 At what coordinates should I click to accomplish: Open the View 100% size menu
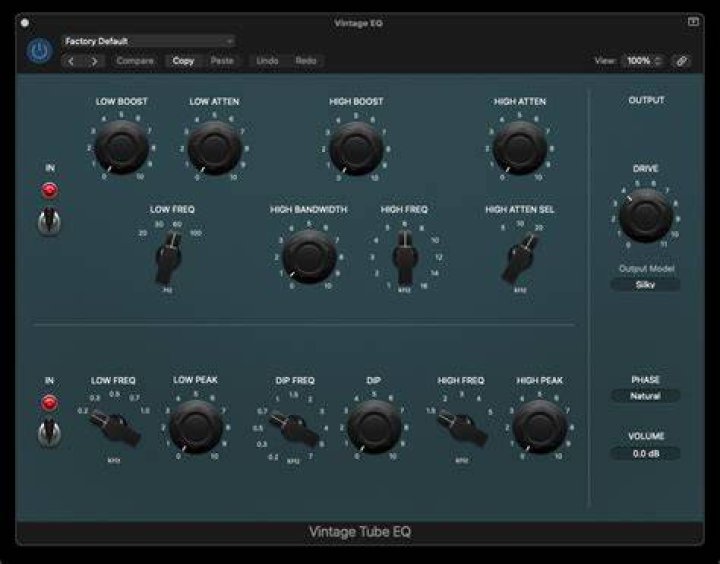[643, 61]
